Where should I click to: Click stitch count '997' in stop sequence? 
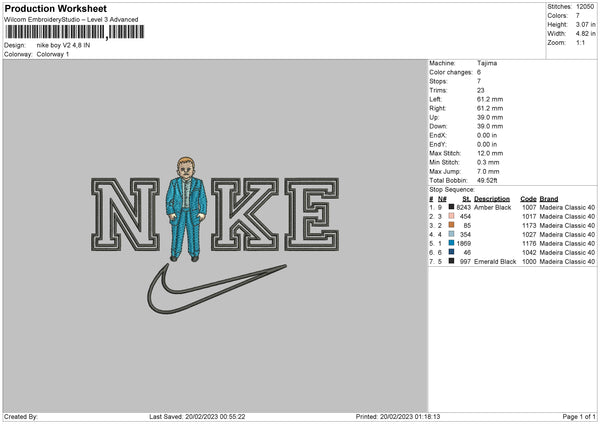pos(465,262)
